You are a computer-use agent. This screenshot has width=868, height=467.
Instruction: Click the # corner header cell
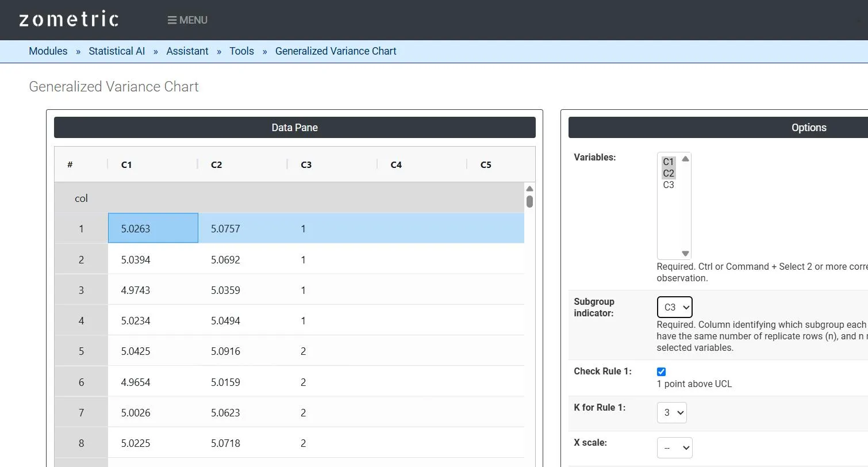pos(81,164)
